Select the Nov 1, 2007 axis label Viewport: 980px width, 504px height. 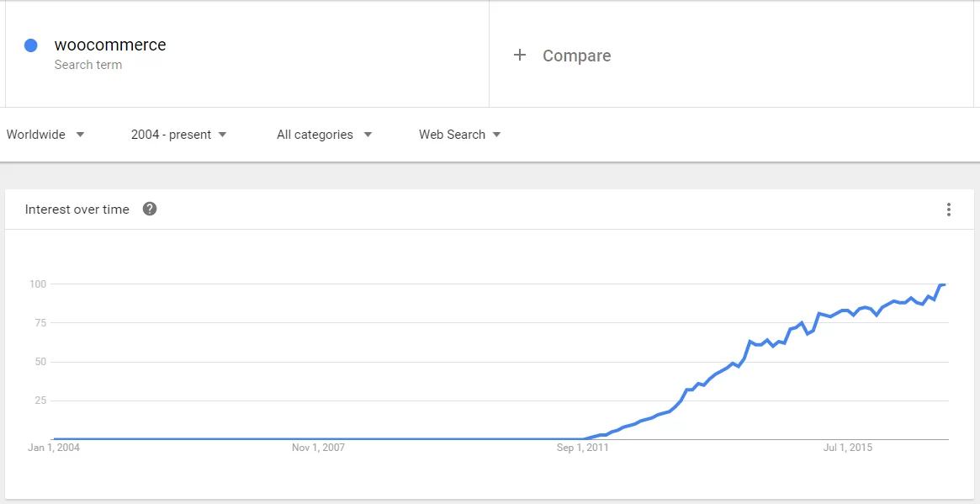318,448
